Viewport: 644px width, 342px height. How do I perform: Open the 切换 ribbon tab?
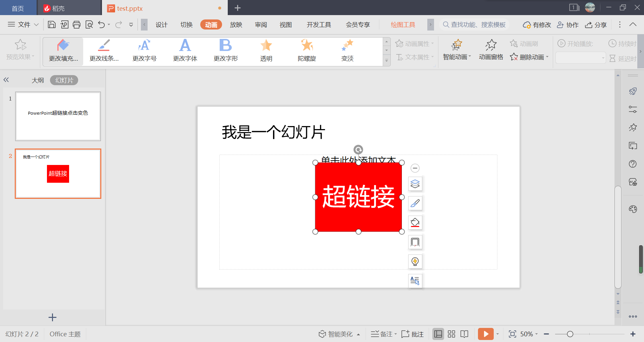click(186, 25)
